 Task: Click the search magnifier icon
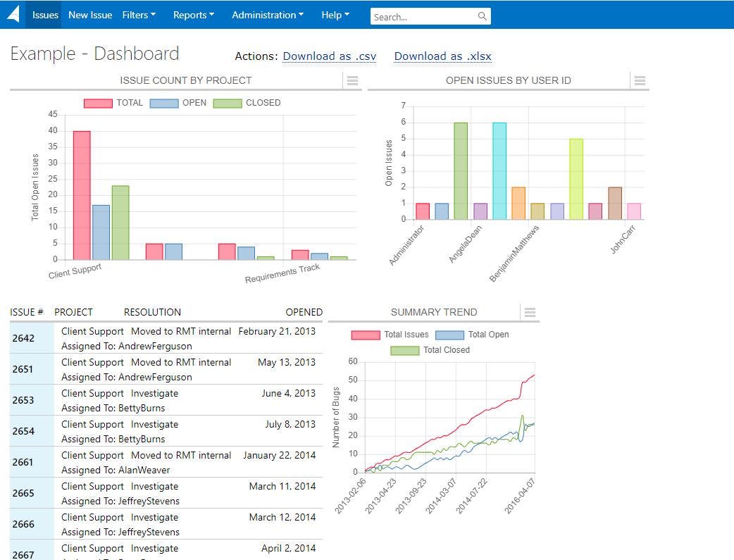(482, 16)
